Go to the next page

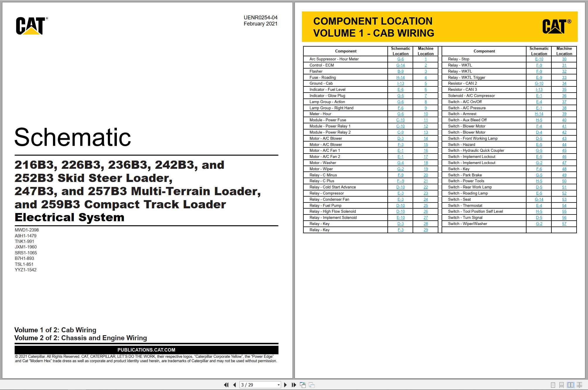[286, 385]
